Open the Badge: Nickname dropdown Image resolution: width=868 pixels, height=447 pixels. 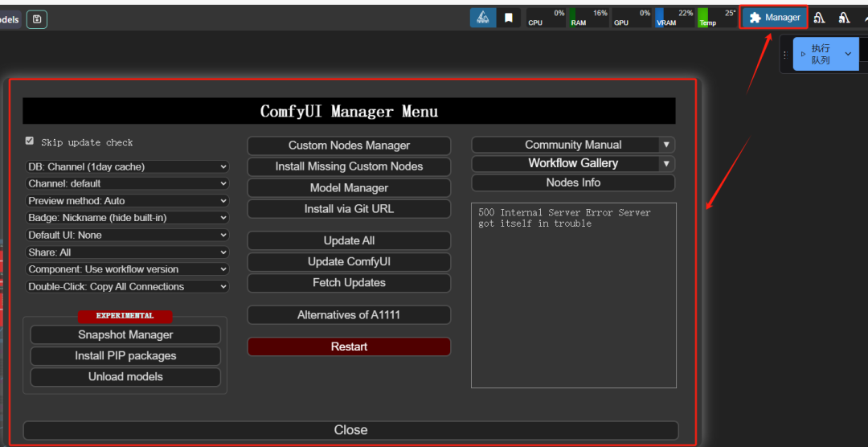pos(127,218)
